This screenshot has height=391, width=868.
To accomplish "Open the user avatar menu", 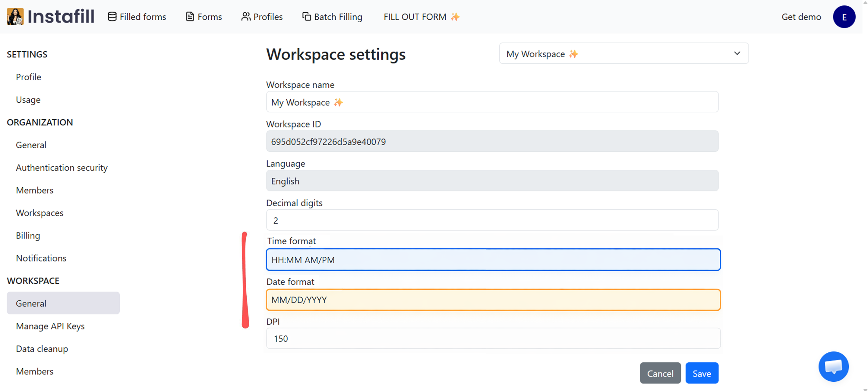I will pos(844,16).
